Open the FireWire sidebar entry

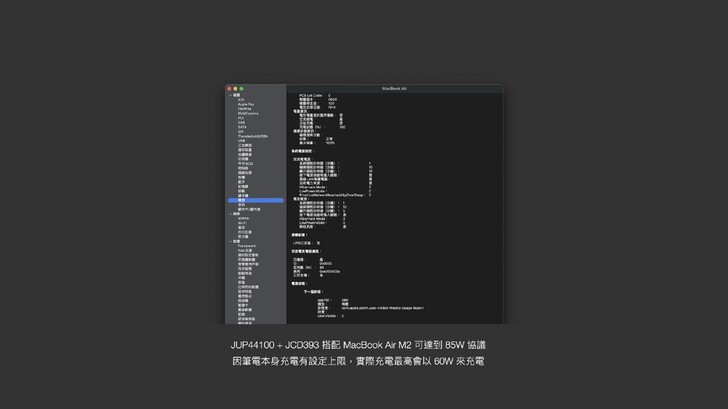(x=245, y=109)
